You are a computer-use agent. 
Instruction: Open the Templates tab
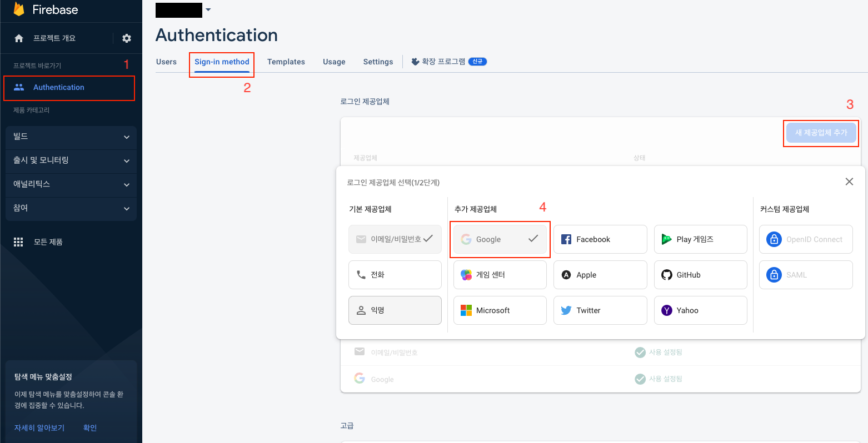tap(286, 62)
